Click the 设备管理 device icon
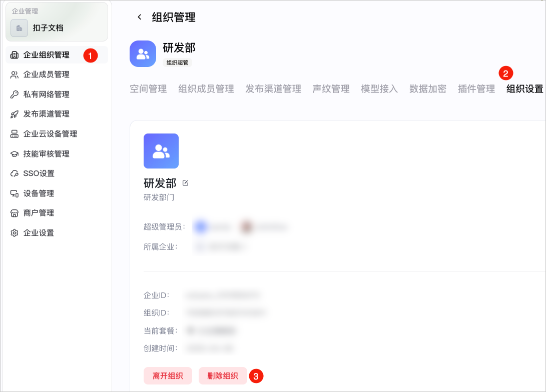 [x=15, y=193]
